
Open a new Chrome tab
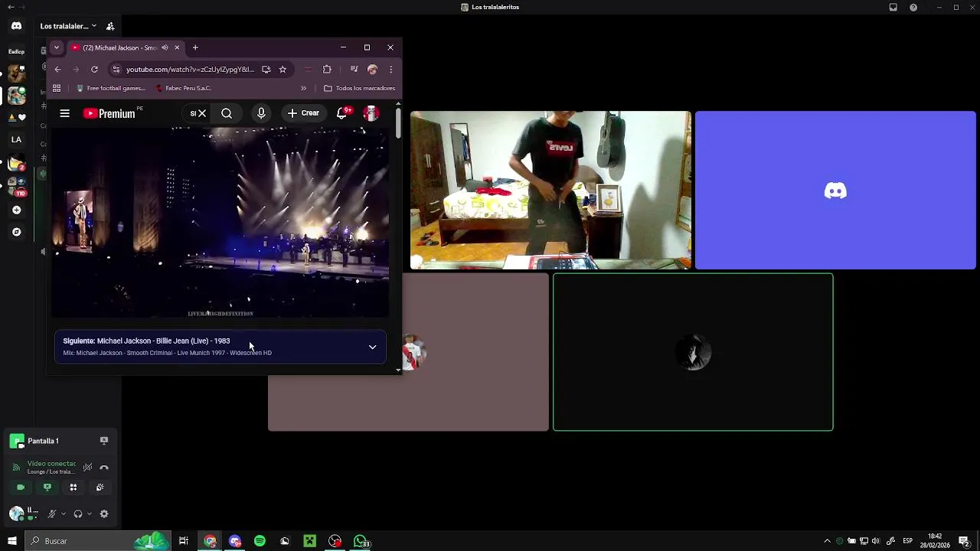[195, 47]
